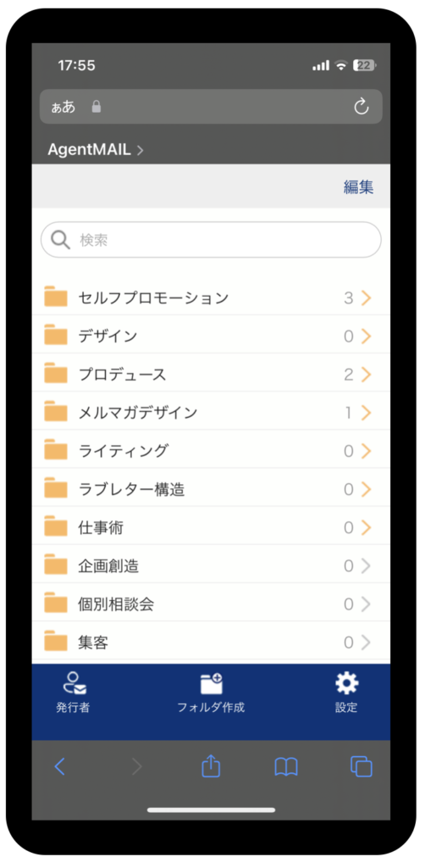Expand 企画創造 folder chevron
Screen dimensions: 431x868
366,565
